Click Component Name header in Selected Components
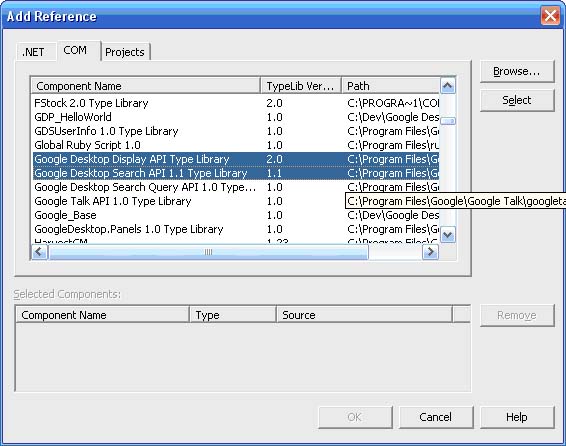 coord(103,315)
